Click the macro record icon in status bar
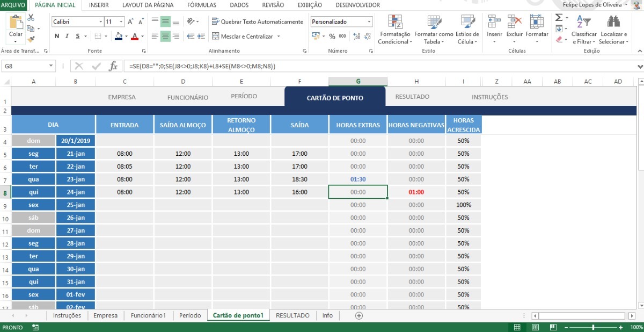This screenshot has height=332, width=644. 35,327
